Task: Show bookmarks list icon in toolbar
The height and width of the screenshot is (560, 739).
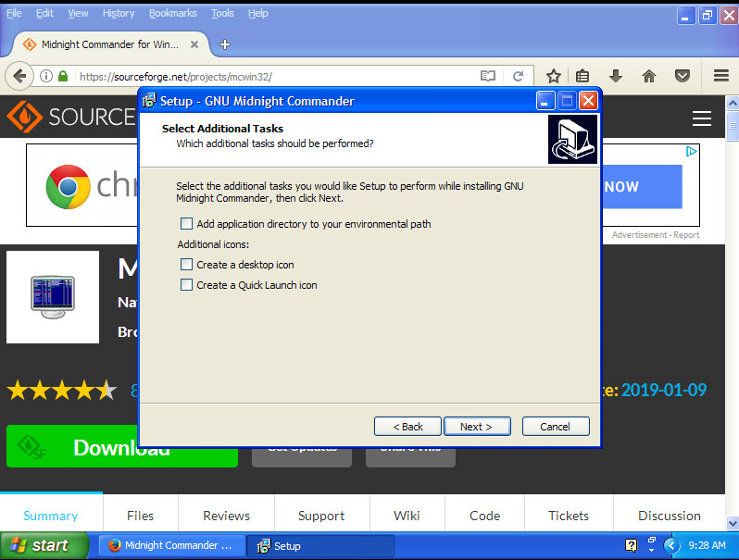Action: click(x=582, y=76)
